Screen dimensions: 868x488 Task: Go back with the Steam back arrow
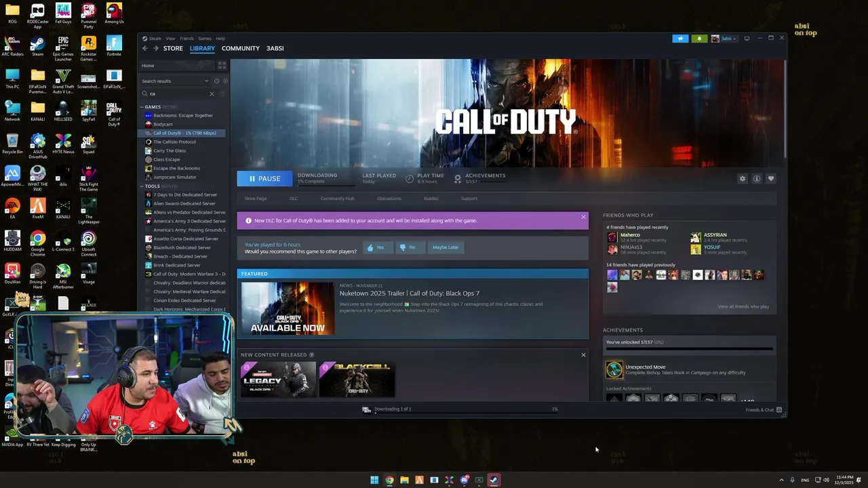pos(145,48)
